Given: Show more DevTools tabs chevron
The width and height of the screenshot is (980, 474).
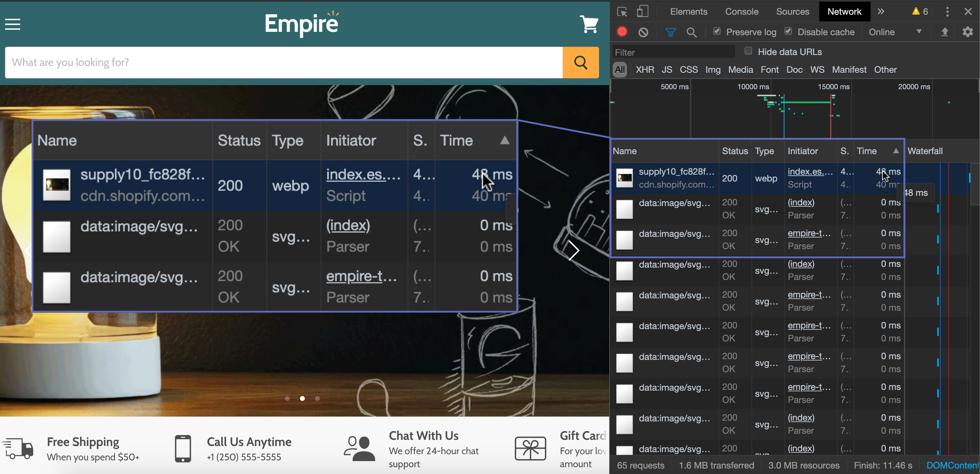Looking at the screenshot, I should pyautogui.click(x=881, y=12).
